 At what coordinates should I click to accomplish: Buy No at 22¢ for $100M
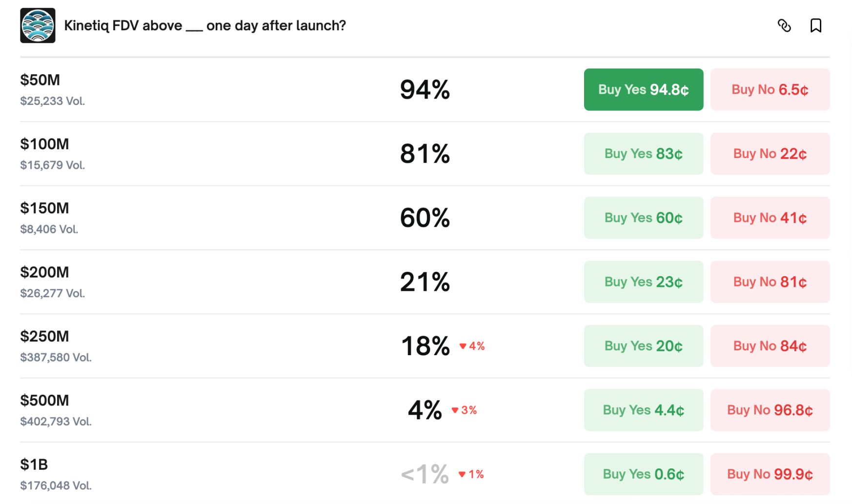[x=770, y=154]
